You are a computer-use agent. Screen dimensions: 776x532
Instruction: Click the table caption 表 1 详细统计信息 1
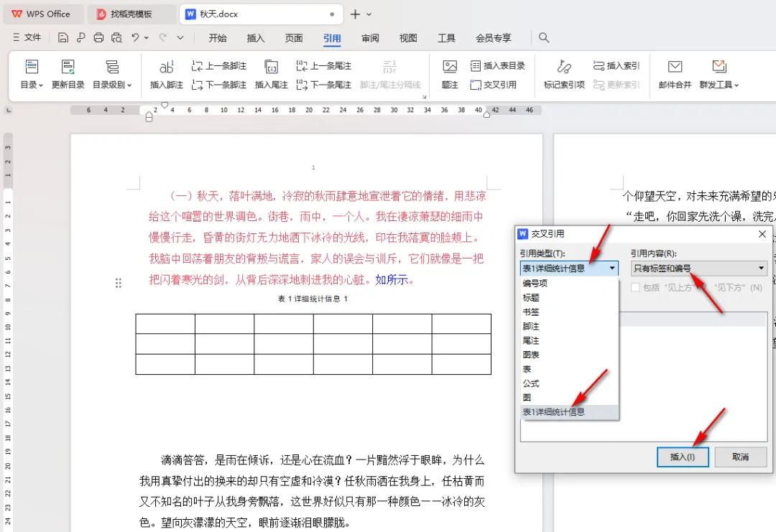click(x=313, y=299)
